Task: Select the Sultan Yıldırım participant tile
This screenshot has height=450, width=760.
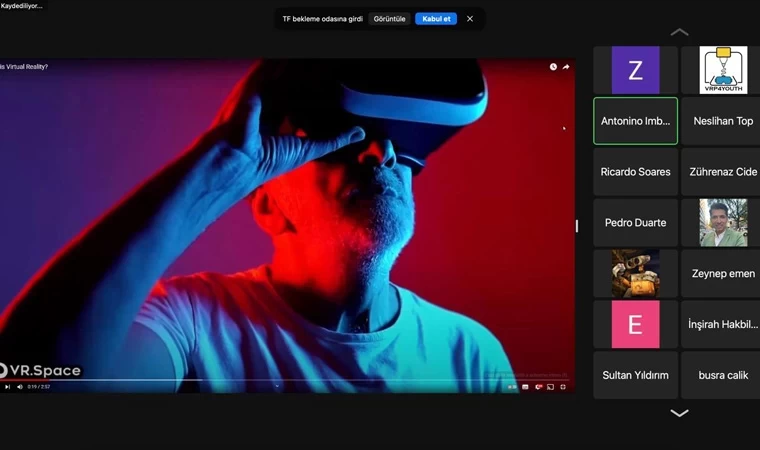Action: (x=635, y=375)
